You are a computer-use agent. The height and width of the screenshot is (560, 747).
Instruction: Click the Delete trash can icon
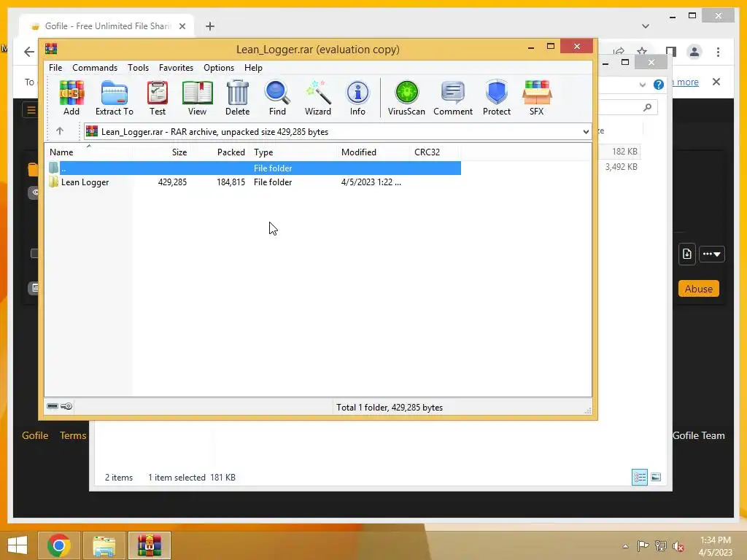click(x=237, y=98)
